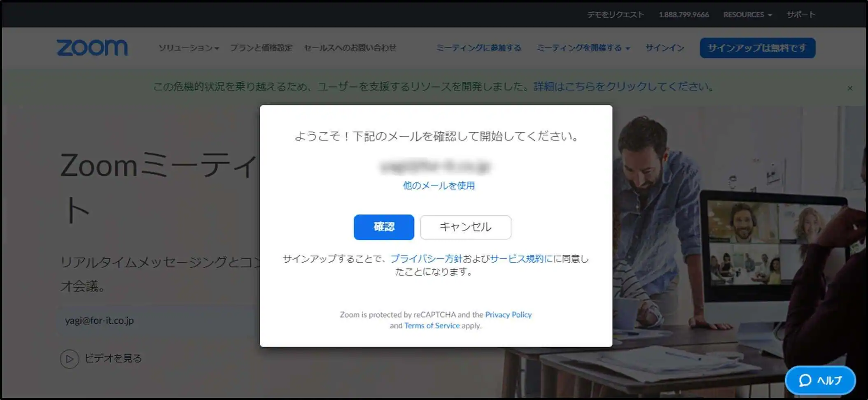Click the blue 確認 button

384,227
